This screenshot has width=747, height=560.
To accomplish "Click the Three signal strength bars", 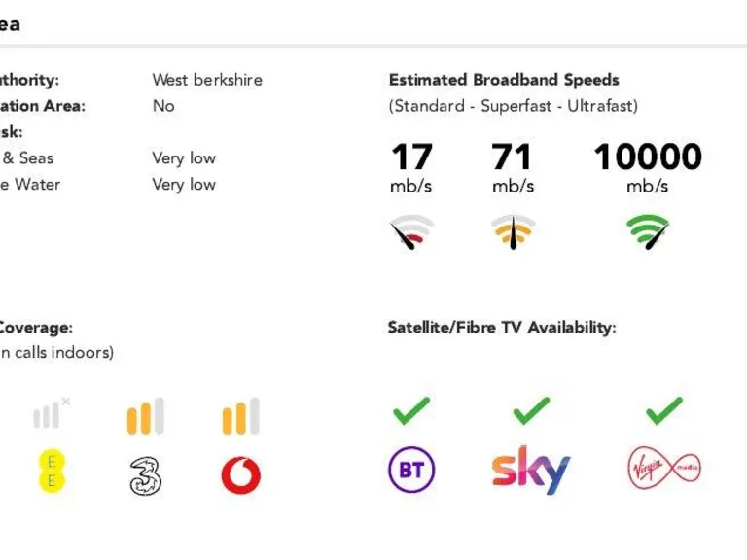I will 145,416.
